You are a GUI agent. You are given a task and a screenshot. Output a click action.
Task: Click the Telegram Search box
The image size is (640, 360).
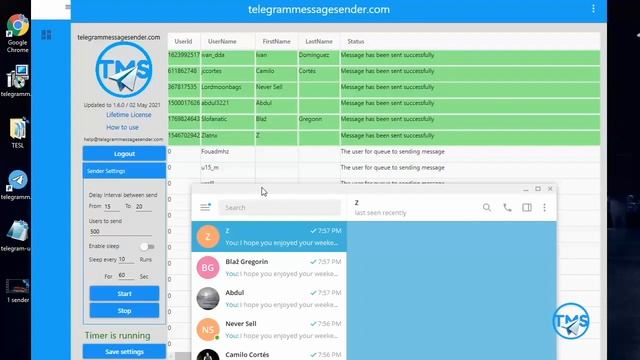tap(280, 207)
